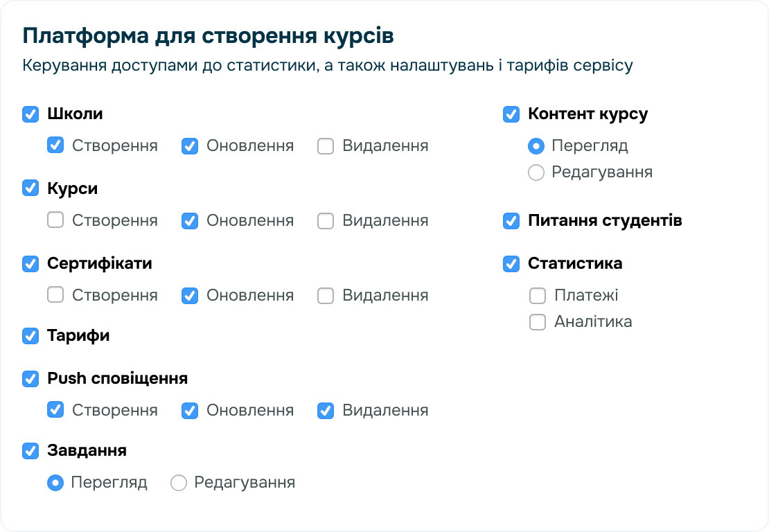This screenshot has width=769, height=532.
Task: Uncheck the Питання студентів checkbox
Action: (x=511, y=222)
